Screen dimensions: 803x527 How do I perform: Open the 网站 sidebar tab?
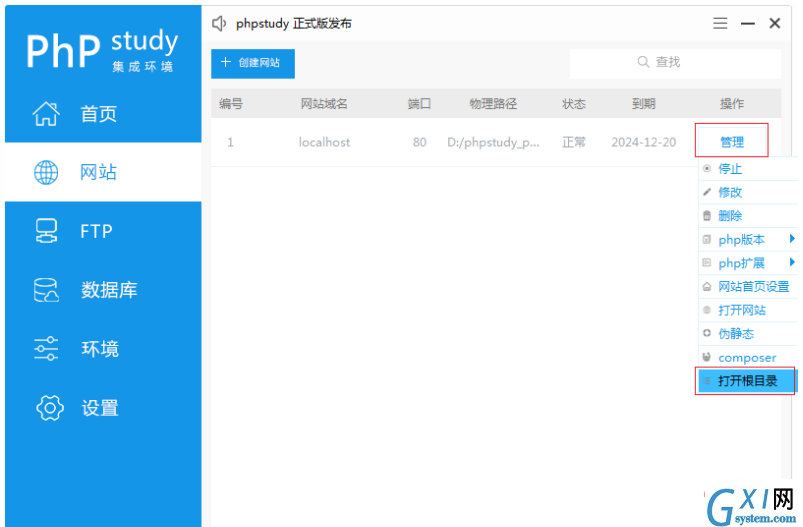pyautogui.click(x=103, y=172)
